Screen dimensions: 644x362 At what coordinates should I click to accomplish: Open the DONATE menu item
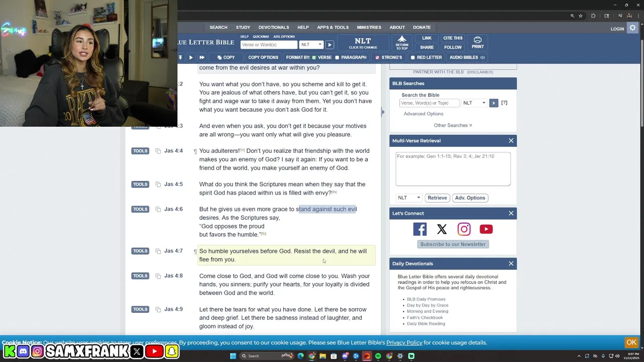pos(422,27)
